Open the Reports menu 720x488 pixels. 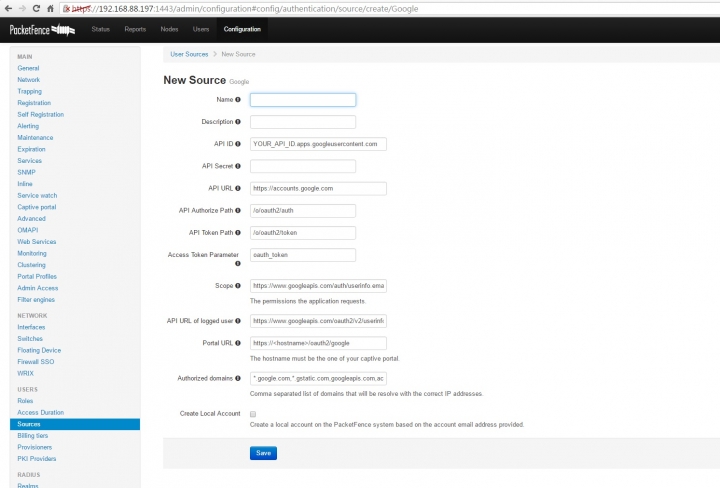[135, 29]
